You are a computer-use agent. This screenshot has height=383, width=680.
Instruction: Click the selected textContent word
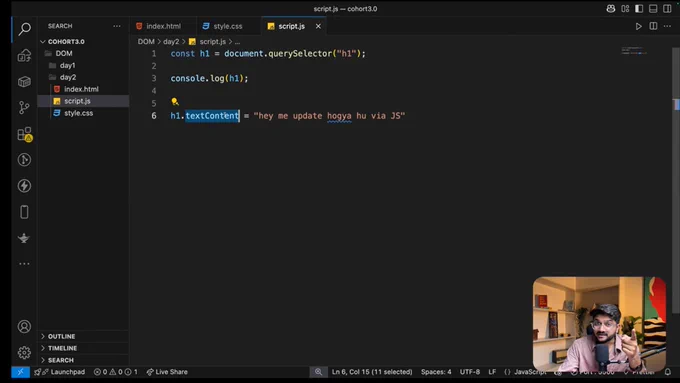pos(212,116)
